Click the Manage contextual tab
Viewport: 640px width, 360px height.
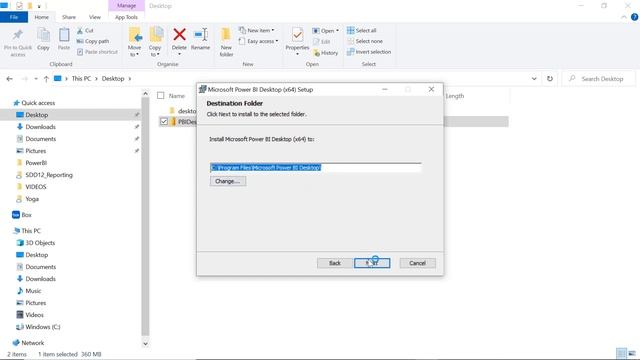(126, 6)
